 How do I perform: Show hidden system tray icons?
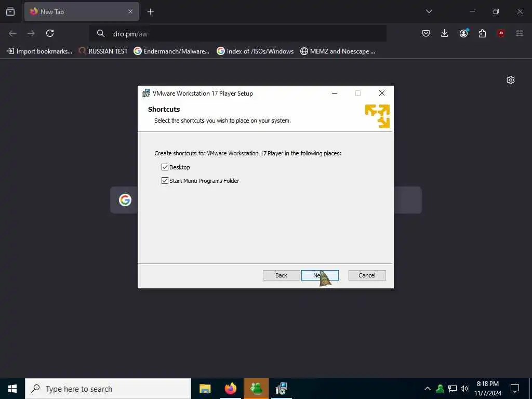[x=428, y=389]
